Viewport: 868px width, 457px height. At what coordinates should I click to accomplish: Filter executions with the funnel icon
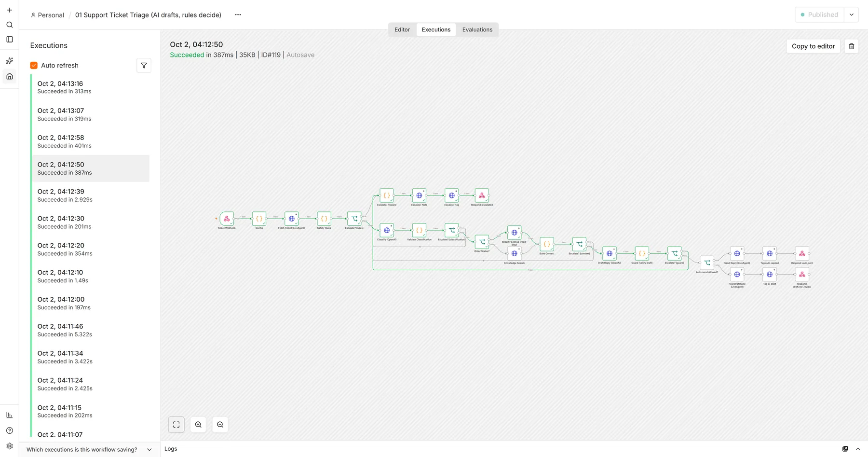pyautogui.click(x=144, y=66)
